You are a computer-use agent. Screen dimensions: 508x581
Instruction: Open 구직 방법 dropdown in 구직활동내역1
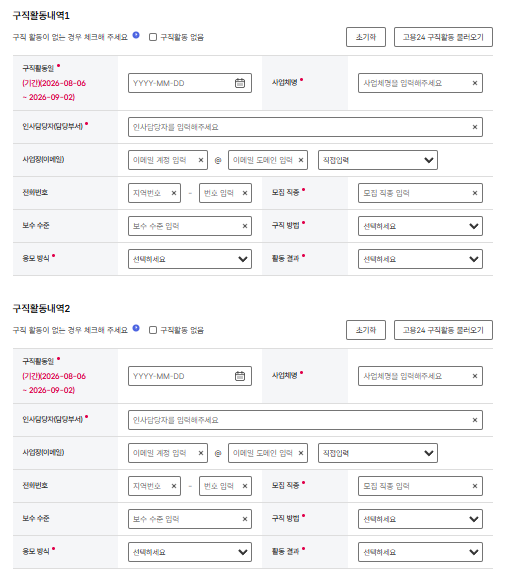420,226
